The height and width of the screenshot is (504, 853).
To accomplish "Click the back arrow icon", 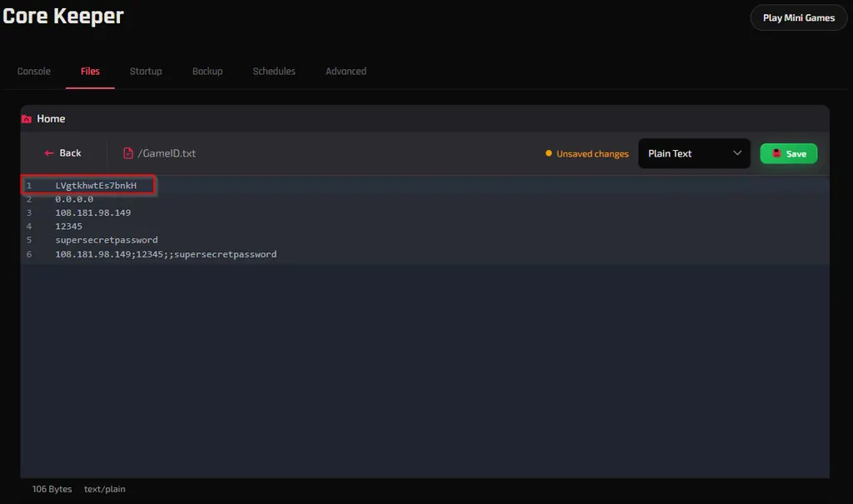I will [49, 153].
